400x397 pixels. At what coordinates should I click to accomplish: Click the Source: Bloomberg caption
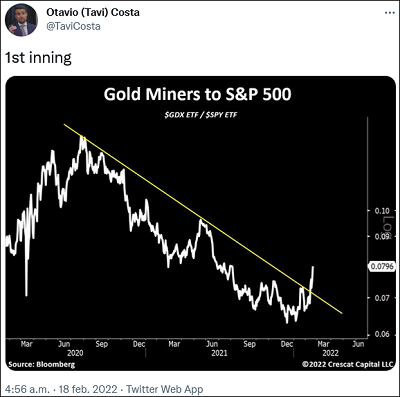(x=42, y=364)
